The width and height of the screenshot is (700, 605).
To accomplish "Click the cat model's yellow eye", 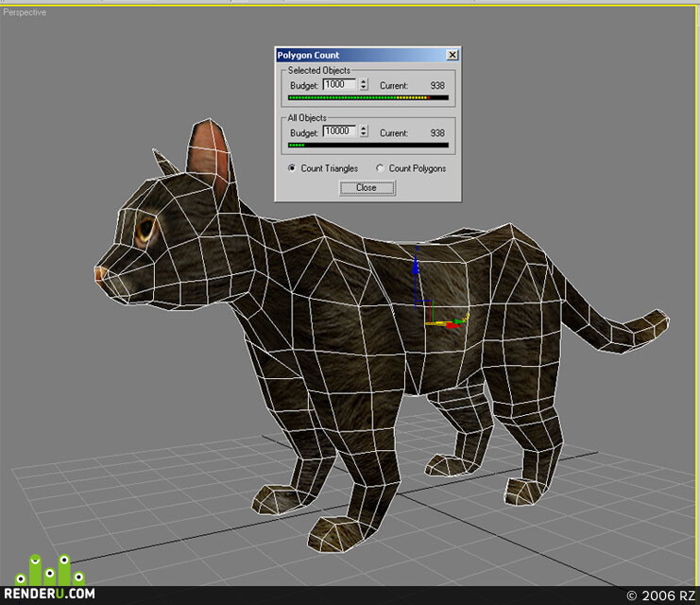I will (145, 230).
